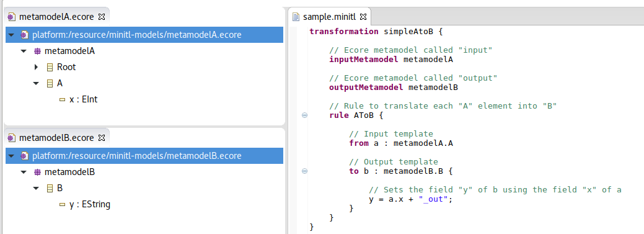Collapse the metamodelB package node

pos(24,173)
